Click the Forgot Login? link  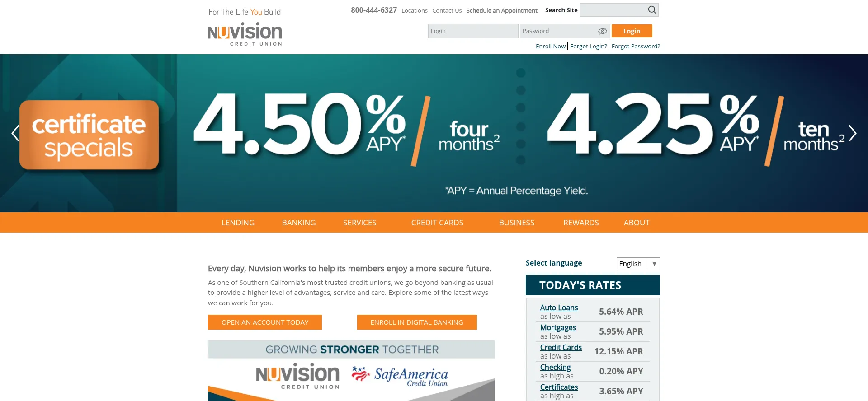tap(589, 46)
